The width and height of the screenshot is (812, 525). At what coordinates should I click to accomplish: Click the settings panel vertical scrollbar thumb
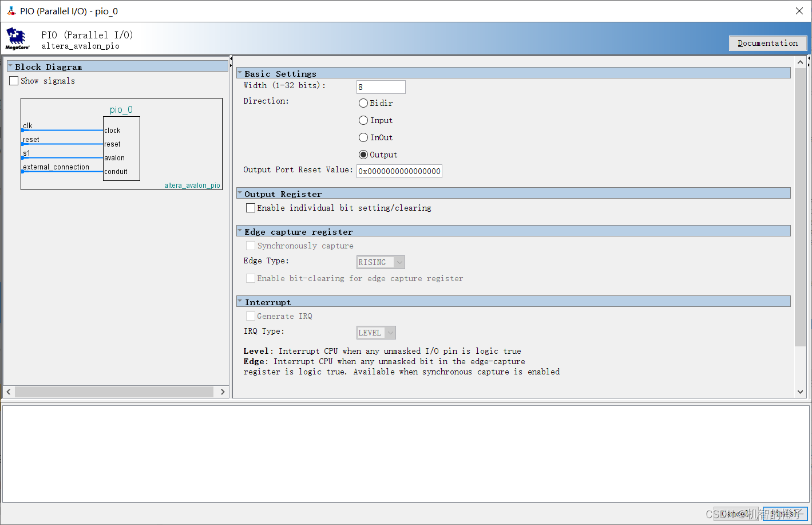click(800, 207)
